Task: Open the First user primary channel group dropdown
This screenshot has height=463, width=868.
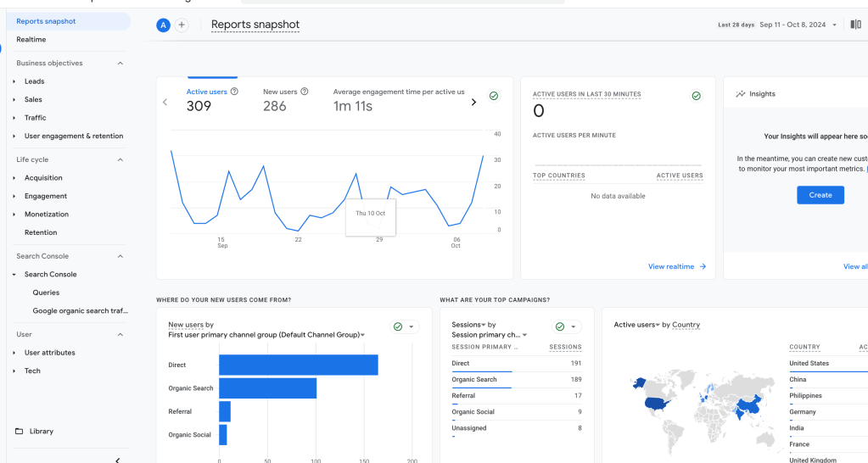Action: 362,335
